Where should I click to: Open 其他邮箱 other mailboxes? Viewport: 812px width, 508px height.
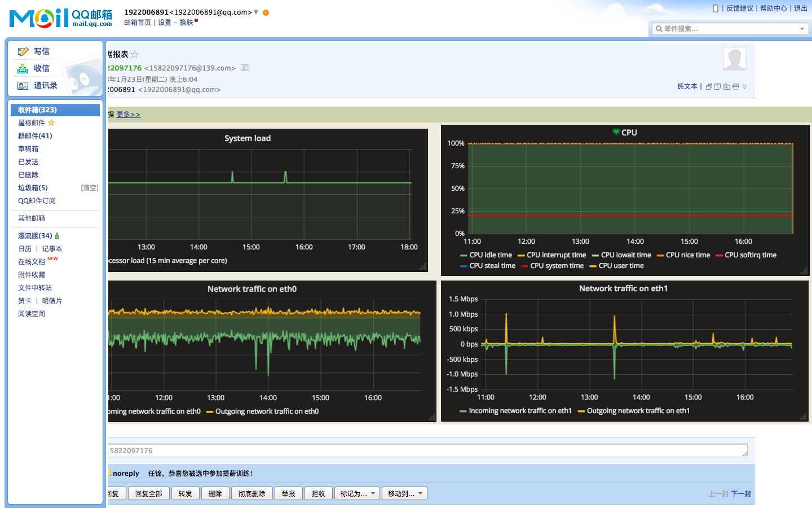coord(32,218)
